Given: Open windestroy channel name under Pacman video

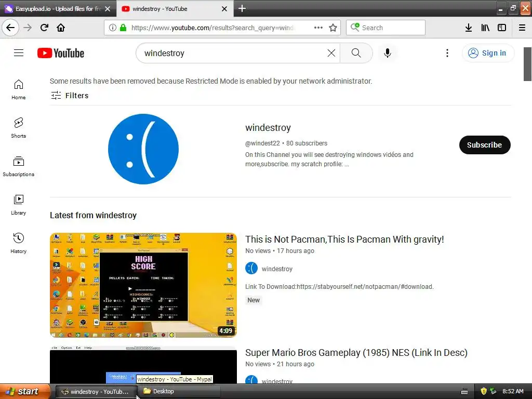Looking at the screenshot, I should 277,269.
